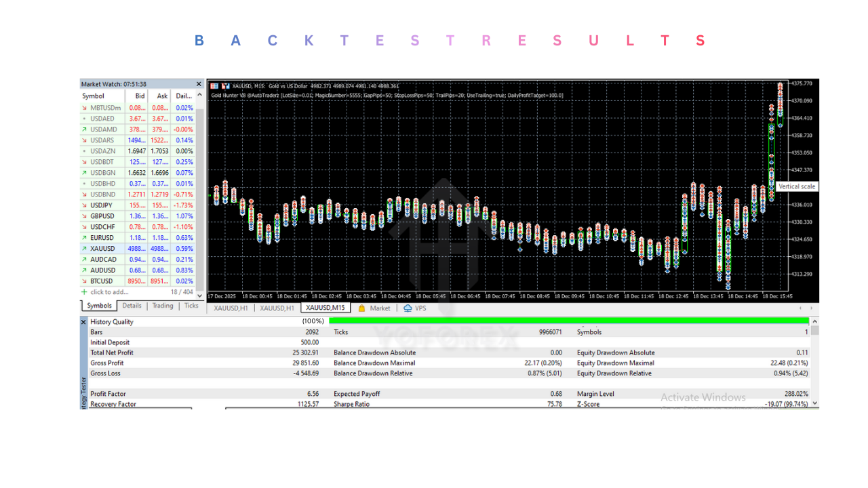Click the Sharpe Ratio value 75.78

(x=555, y=404)
